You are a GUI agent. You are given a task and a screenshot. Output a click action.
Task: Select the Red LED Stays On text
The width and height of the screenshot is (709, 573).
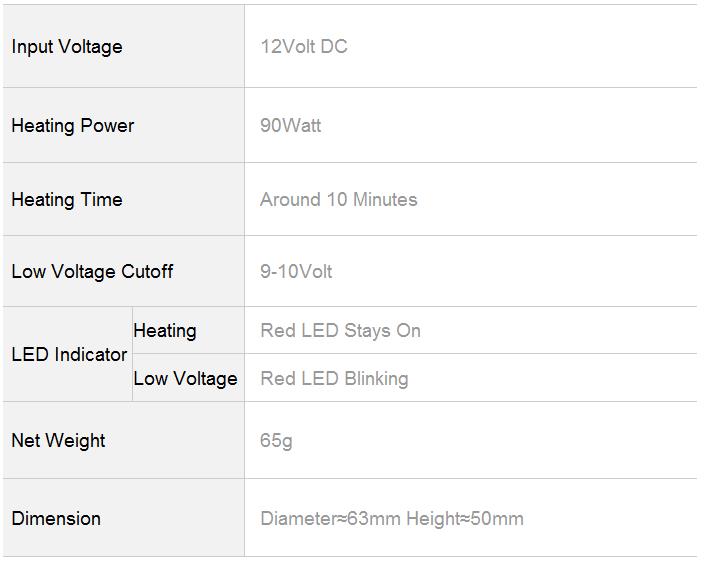tap(340, 331)
